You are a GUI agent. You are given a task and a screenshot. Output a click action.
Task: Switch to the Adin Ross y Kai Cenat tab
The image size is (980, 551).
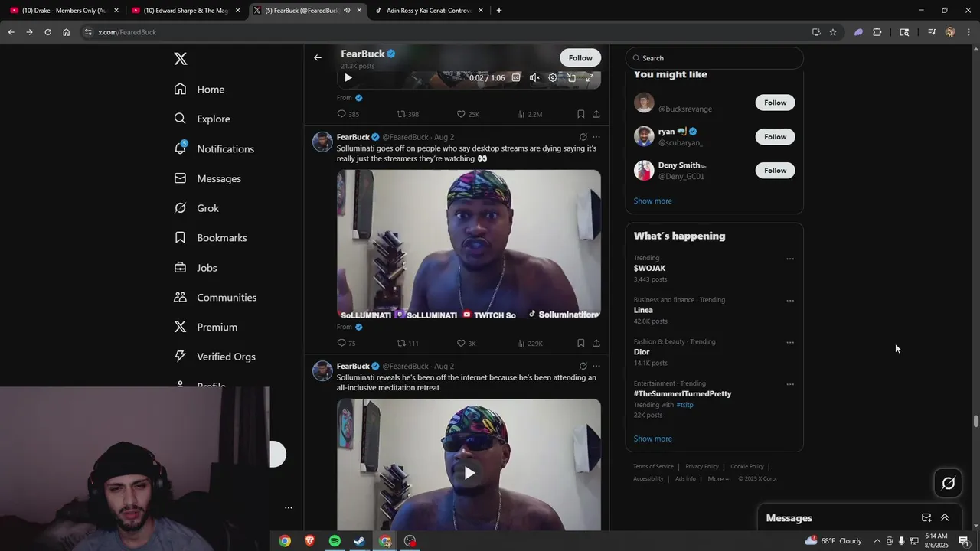[x=429, y=11]
